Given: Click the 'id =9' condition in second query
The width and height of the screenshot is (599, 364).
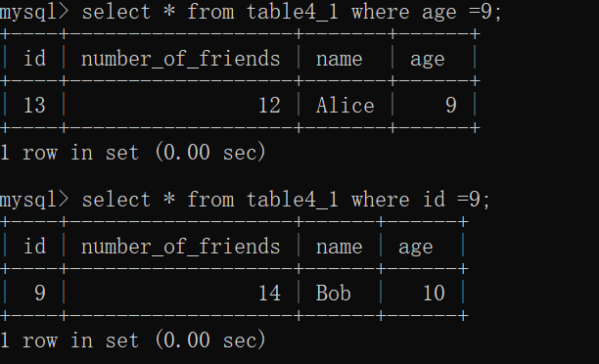Looking at the screenshot, I should tap(451, 200).
